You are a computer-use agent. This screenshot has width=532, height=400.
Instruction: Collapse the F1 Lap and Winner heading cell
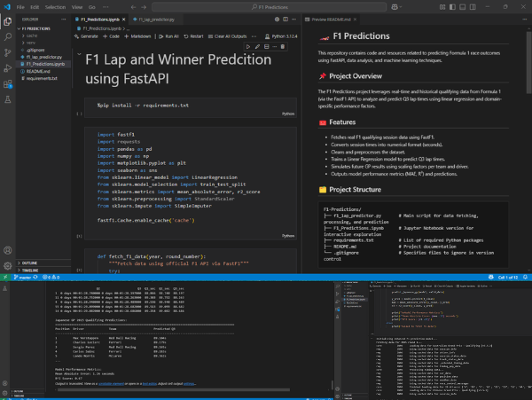79,54
